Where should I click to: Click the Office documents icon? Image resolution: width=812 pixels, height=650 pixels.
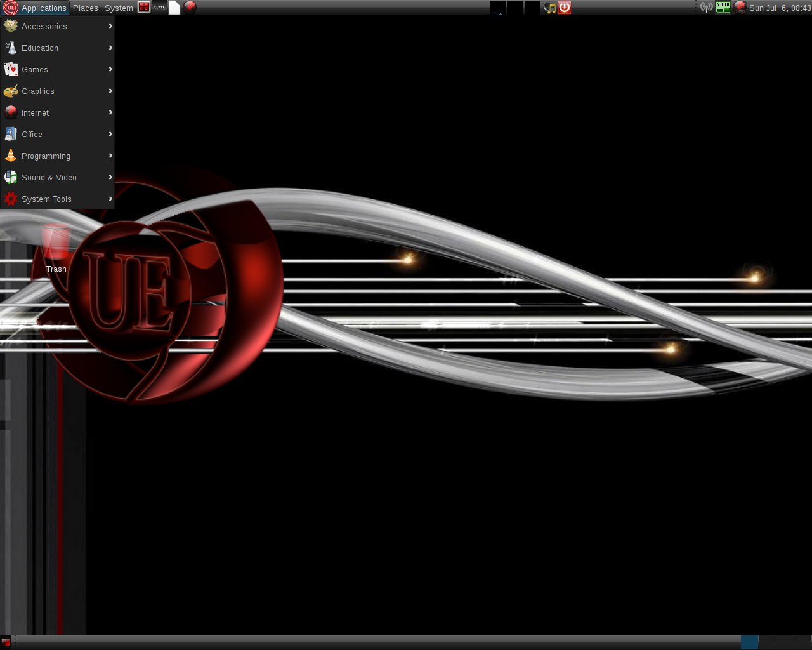(x=11, y=134)
